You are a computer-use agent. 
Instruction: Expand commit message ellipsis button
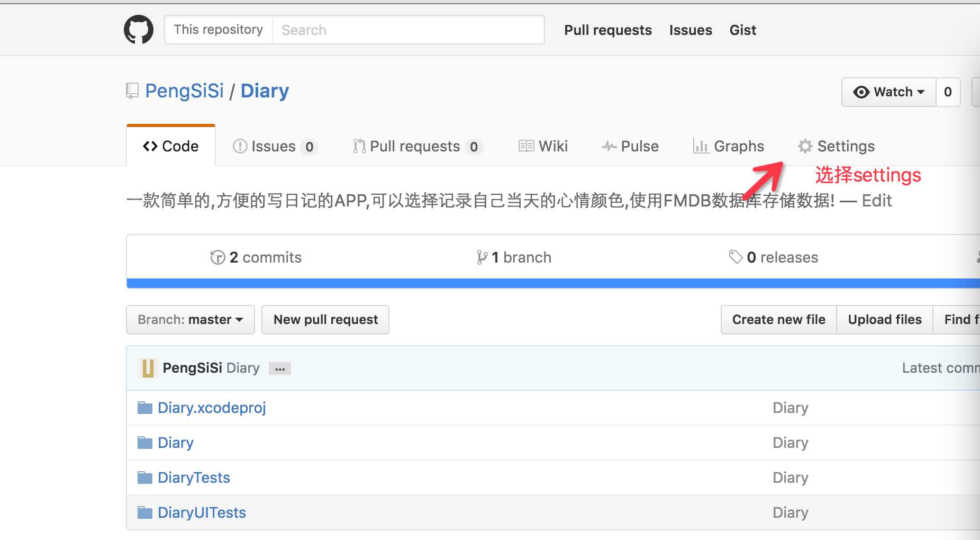coord(280,368)
